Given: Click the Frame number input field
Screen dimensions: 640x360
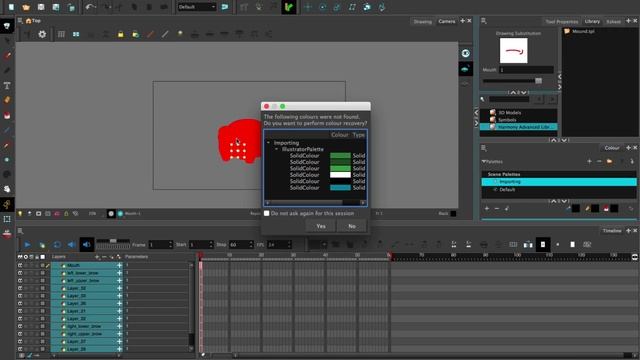Looking at the screenshot, I should coord(160,244).
